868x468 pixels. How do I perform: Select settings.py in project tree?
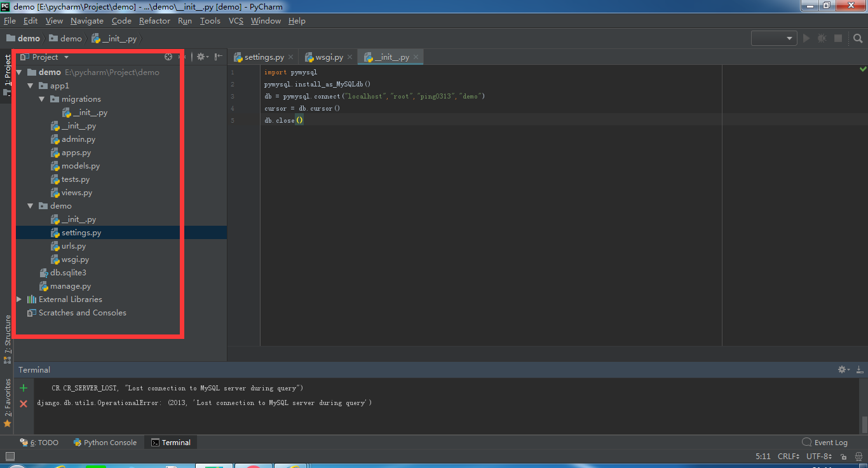76,233
